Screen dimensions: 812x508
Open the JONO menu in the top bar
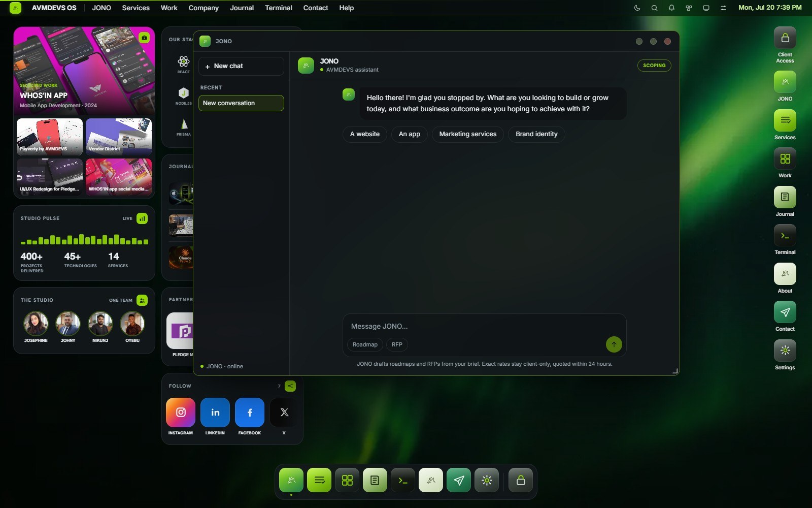click(101, 8)
